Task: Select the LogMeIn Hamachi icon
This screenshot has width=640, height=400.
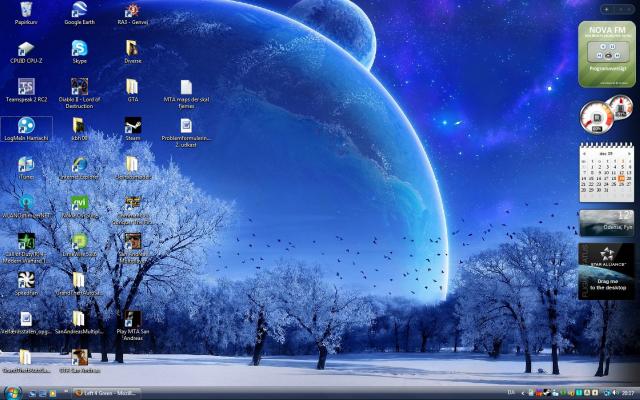Action: click(x=26, y=126)
